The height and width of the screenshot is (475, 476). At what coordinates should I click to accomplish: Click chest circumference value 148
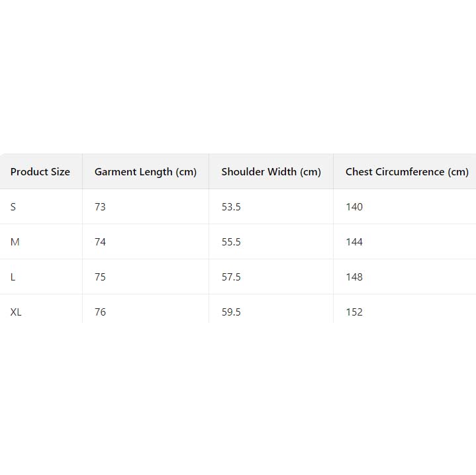tap(354, 277)
